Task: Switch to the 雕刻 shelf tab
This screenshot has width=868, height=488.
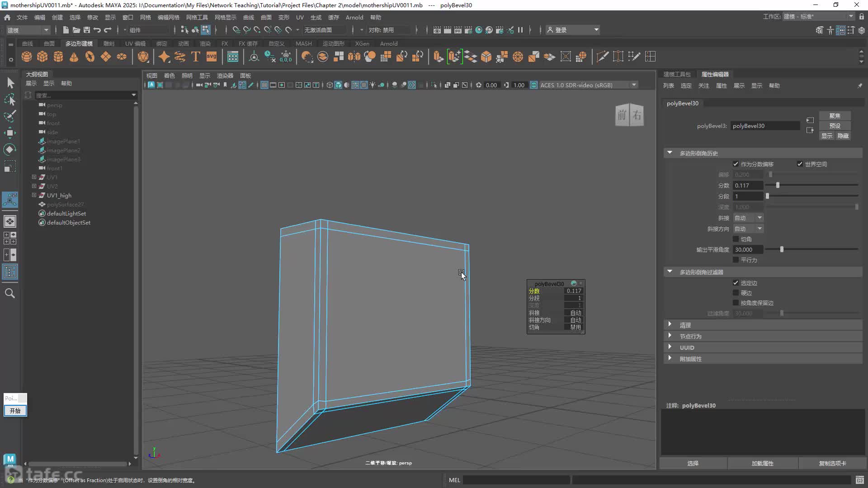Action: pyautogui.click(x=108, y=43)
